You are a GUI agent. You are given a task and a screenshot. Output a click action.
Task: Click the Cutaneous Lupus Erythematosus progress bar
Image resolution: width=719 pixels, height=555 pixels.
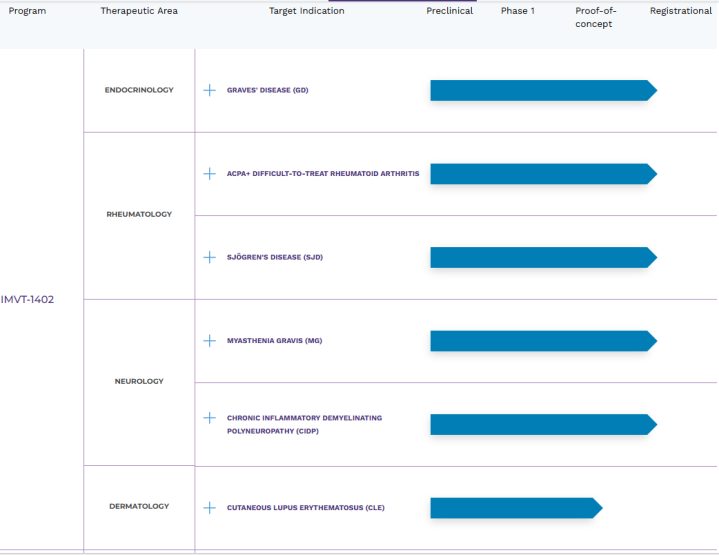pyautogui.click(x=516, y=508)
